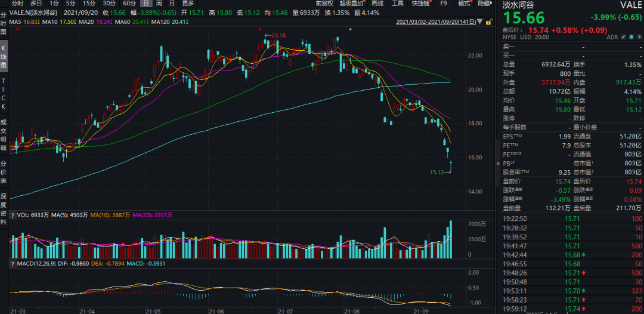Click the chart lock icon
The image size is (644, 314).
[489, 22]
